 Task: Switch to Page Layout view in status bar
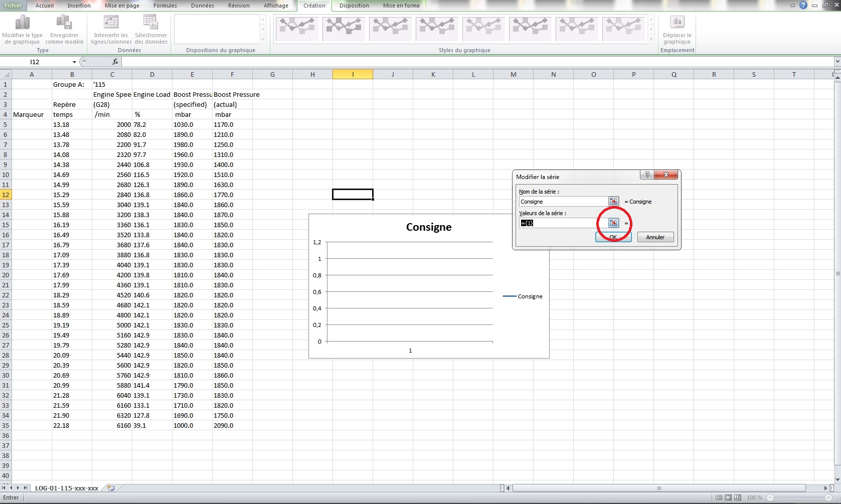pos(728,497)
